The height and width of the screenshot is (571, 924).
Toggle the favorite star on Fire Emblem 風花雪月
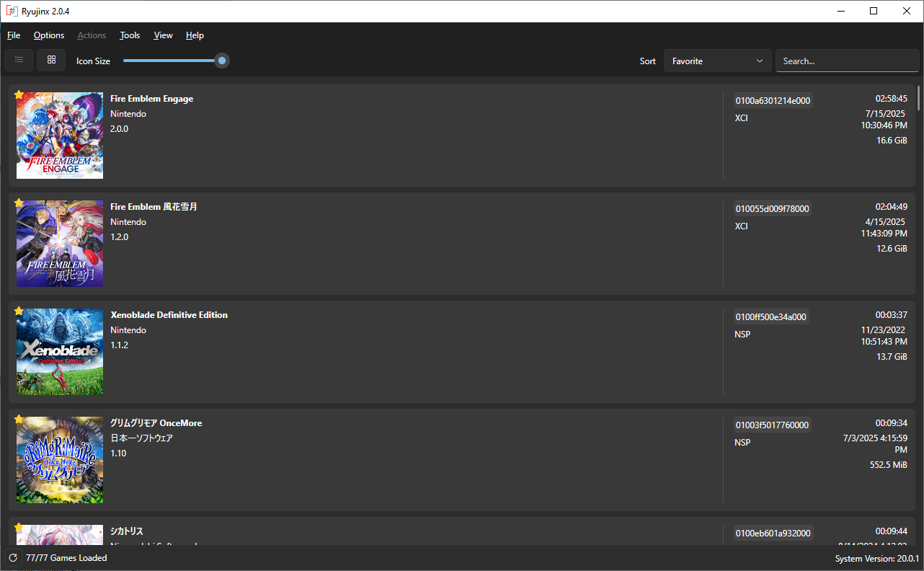[19, 203]
